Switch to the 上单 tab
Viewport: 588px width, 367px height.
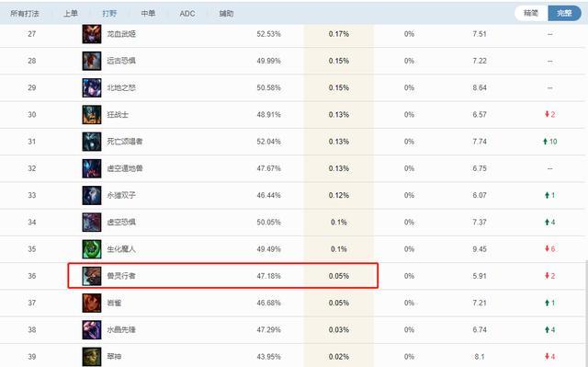point(71,14)
